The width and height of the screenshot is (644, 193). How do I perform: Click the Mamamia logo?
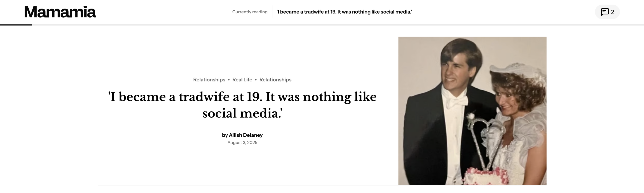click(x=60, y=12)
